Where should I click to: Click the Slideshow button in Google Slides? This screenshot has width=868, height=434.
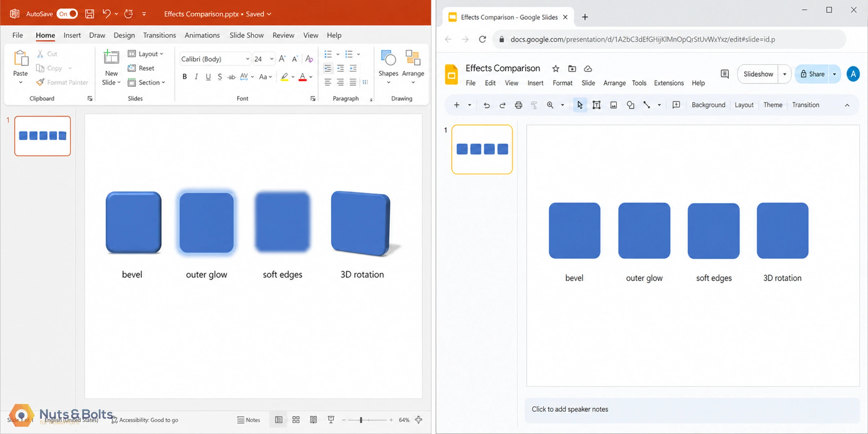[x=758, y=74]
